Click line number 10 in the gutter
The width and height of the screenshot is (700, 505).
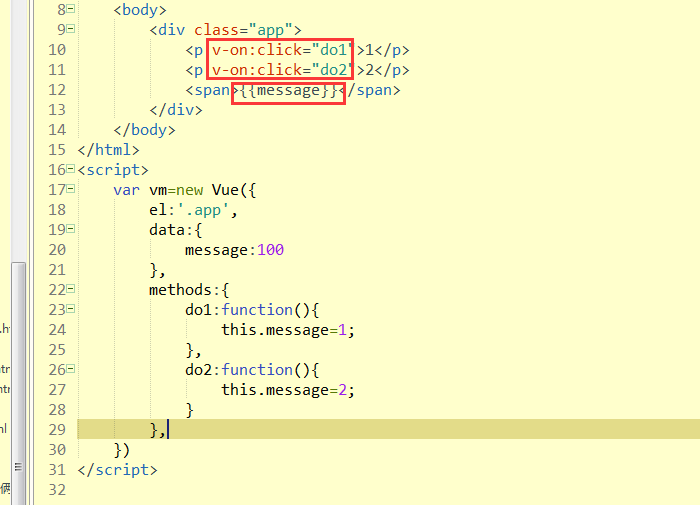point(57,50)
